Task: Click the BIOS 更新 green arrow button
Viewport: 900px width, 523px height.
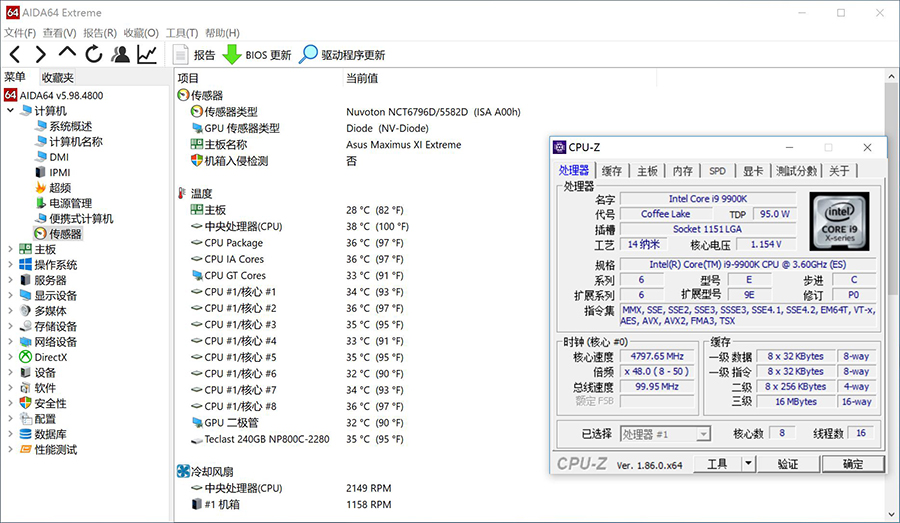Action: click(257, 55)
